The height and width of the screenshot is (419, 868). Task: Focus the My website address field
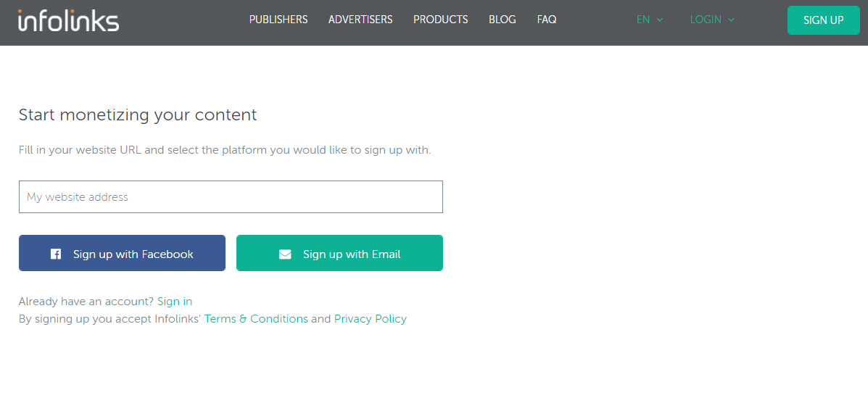pos(231,196)
